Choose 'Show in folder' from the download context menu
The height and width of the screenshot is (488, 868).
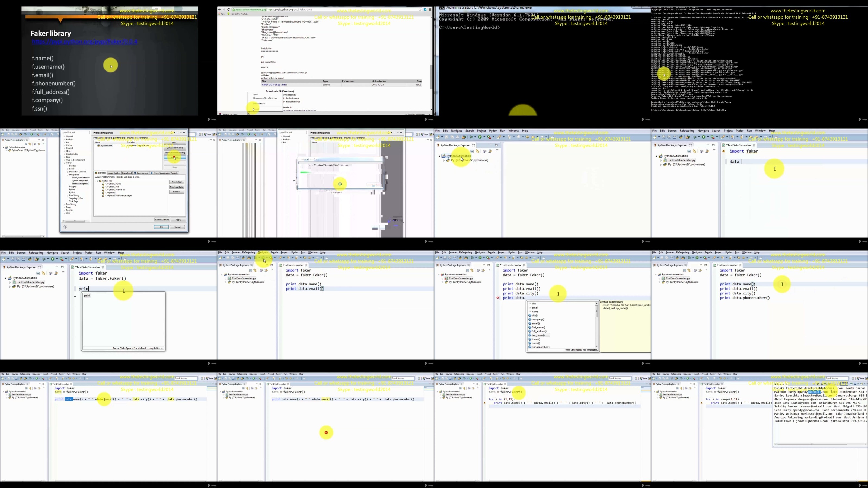[x=259, y=103]
